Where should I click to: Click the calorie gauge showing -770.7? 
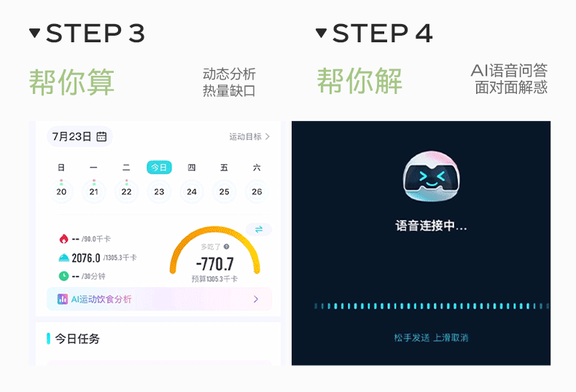(x=215, y=254)
